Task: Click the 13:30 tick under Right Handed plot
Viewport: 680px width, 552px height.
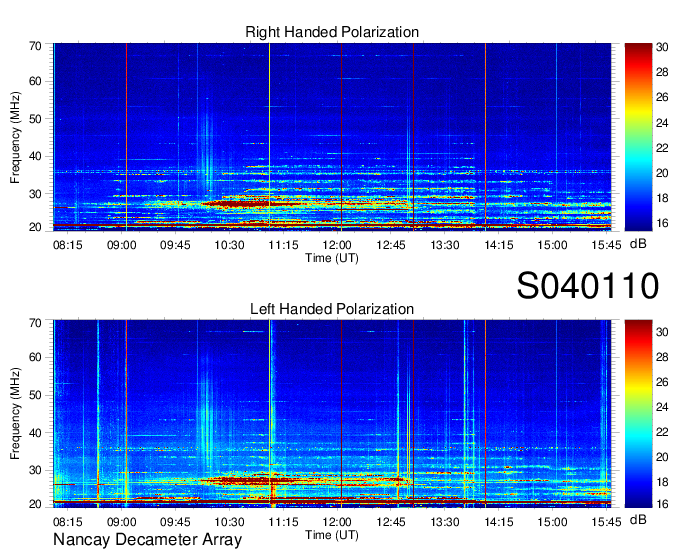Action: (x=445, y=245)
